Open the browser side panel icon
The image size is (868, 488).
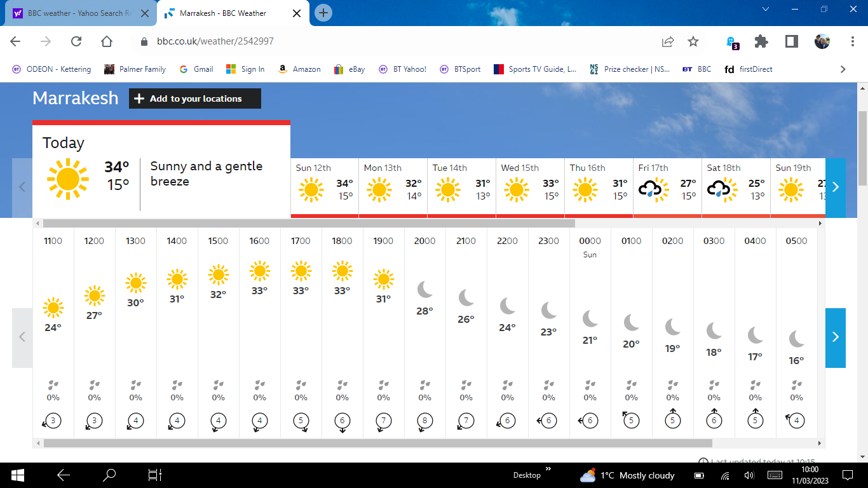791,41
